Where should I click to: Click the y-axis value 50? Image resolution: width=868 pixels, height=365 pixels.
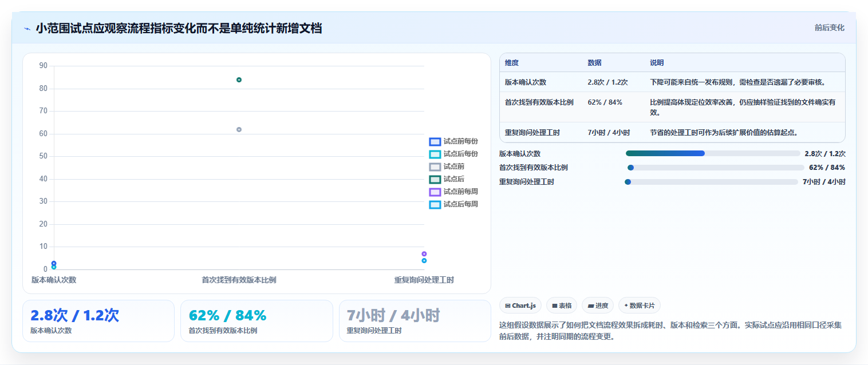pos(44,156)
